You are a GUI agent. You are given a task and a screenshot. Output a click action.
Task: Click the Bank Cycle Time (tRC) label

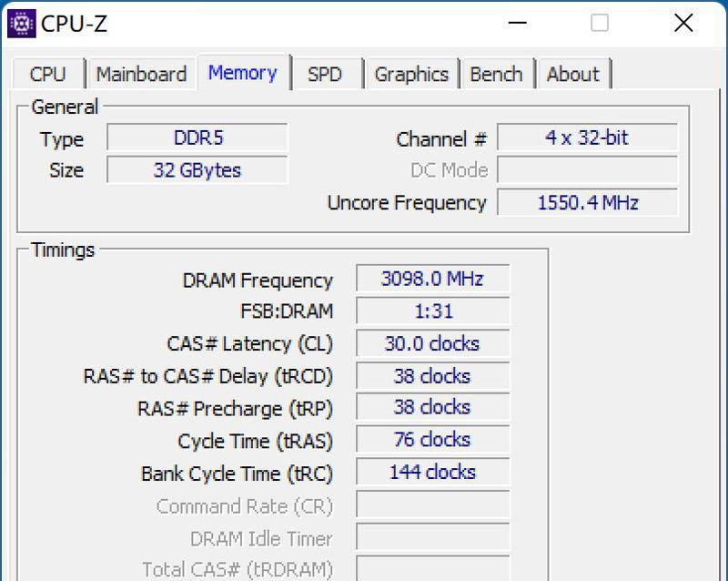(x=237, y=474)
